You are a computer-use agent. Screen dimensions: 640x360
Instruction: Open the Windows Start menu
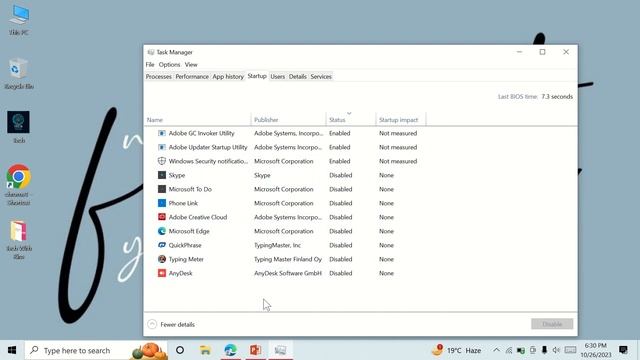pyautogui.click(x=12, y=350)
